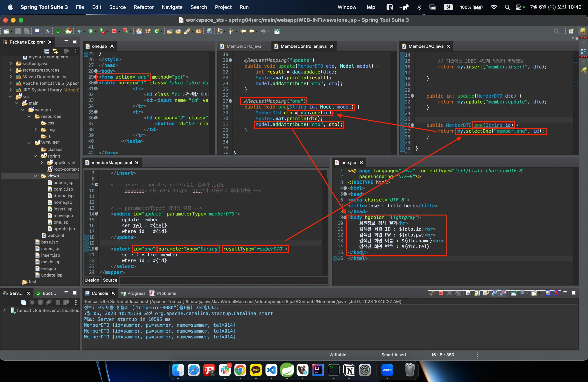Click the Pin Console icon
Screen dimensions: 588x382
pyautogui.click(x=514, y=293)
